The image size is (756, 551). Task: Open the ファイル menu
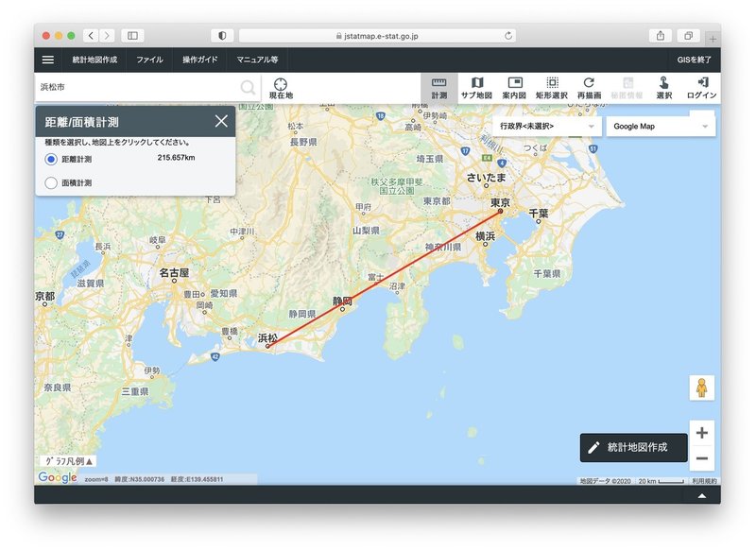149,60
